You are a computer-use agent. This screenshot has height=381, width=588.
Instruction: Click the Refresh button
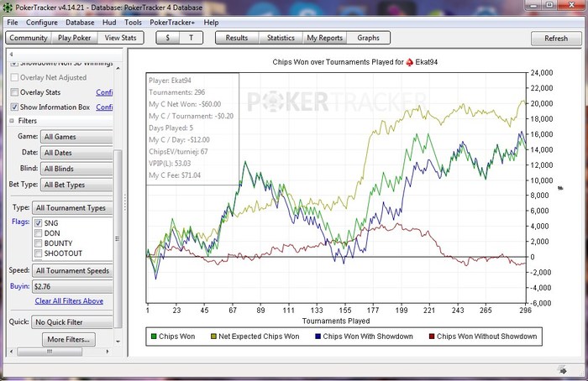point(556,39)
